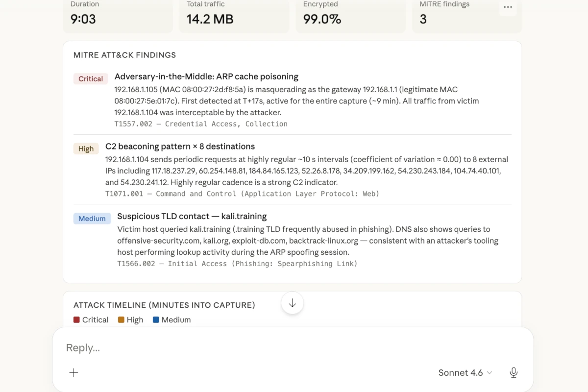Expand the C2 beaconing finding details

pos(179,146)
